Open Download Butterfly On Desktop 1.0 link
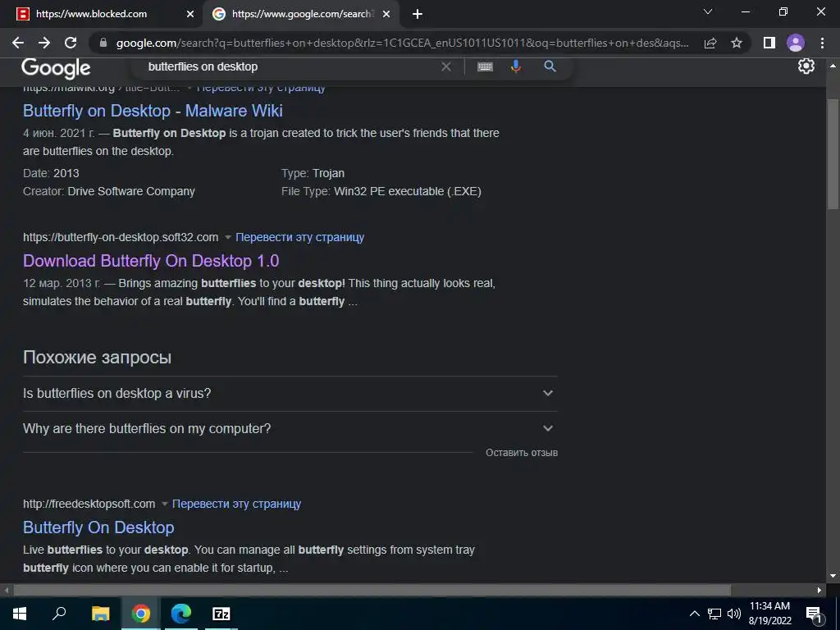Viewport: 840px width, 630px height. click(x=151, y=260)
